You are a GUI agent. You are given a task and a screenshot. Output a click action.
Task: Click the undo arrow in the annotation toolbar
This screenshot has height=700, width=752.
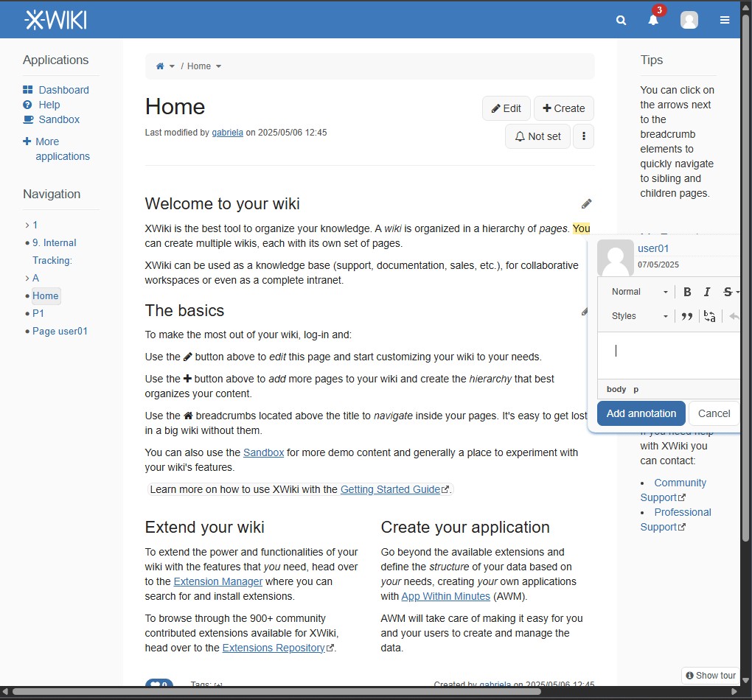coord(734,316)
